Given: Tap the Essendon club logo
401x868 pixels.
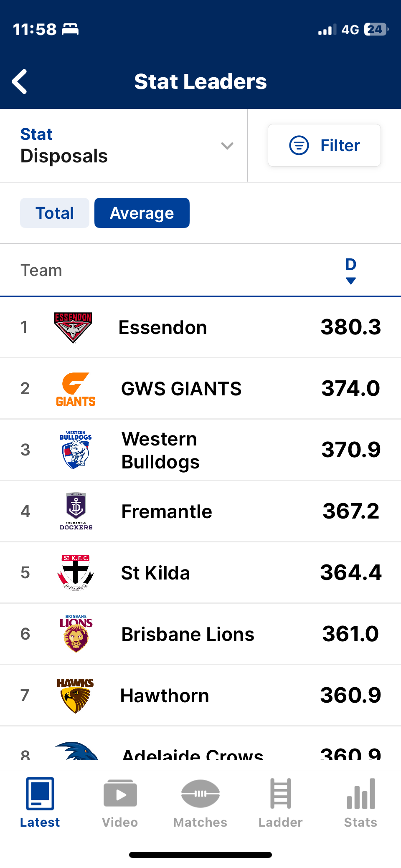Looking at the screenshot, I should (x=73, y=327).
